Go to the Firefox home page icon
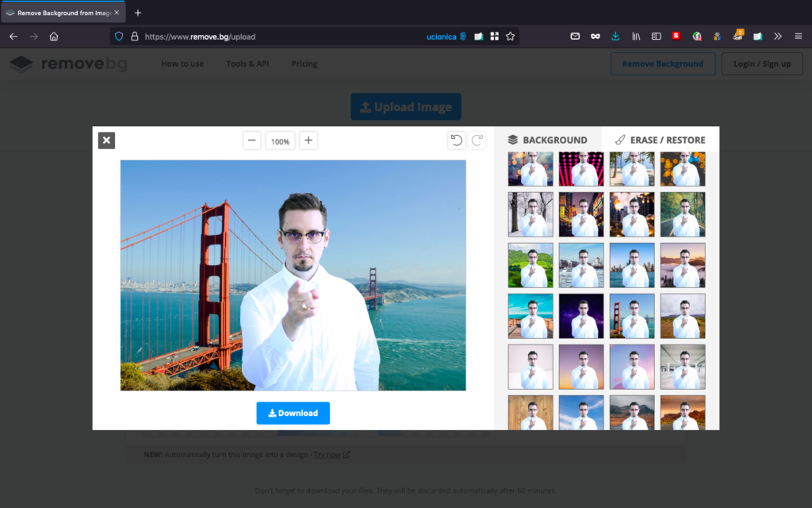 coord(54,36)
